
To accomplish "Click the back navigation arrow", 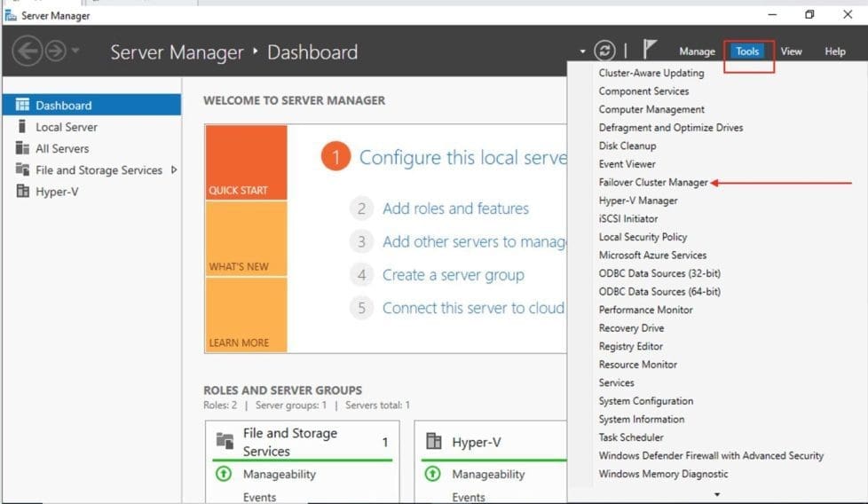I will click(28, 51).
